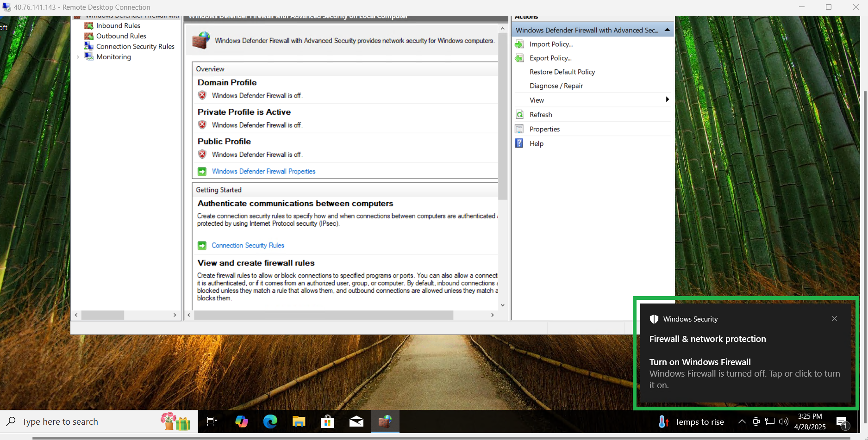Click the firewall globe icon in the header

201,40
